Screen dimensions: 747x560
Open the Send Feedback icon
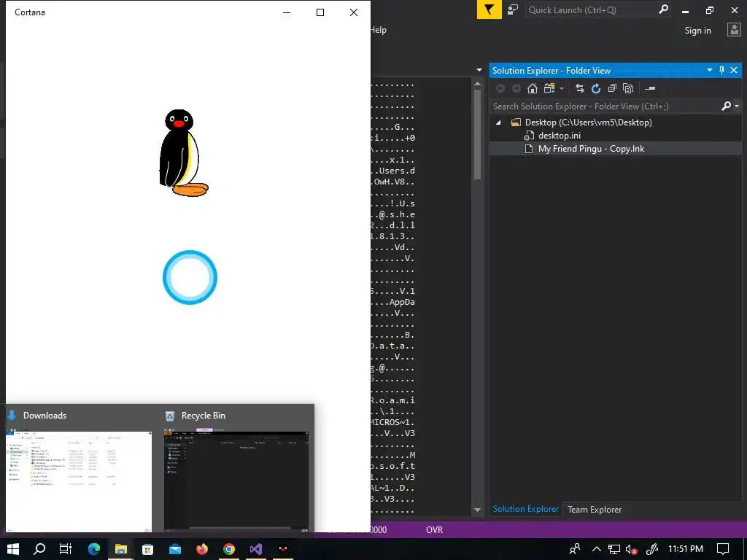pyautogui.click(x=513, y=9)
